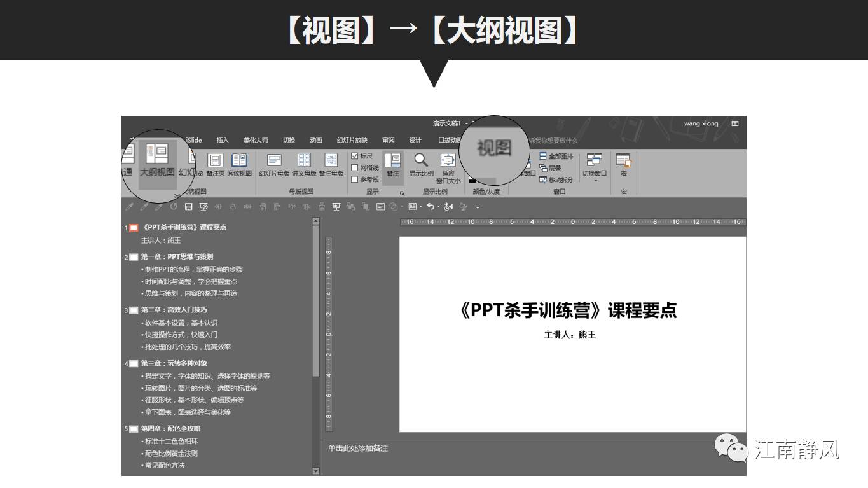Open the undo history dropdown arrow

click(x=438, y=207)
